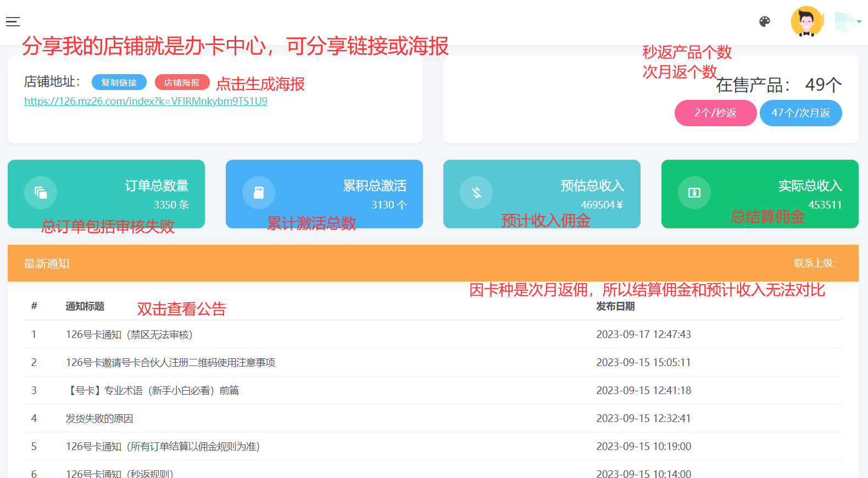Screen dimensions: 868x478
Task: Open notice 126号卡邀请号卡合伙人注册二维码使用注意事项
Action: 170,363
